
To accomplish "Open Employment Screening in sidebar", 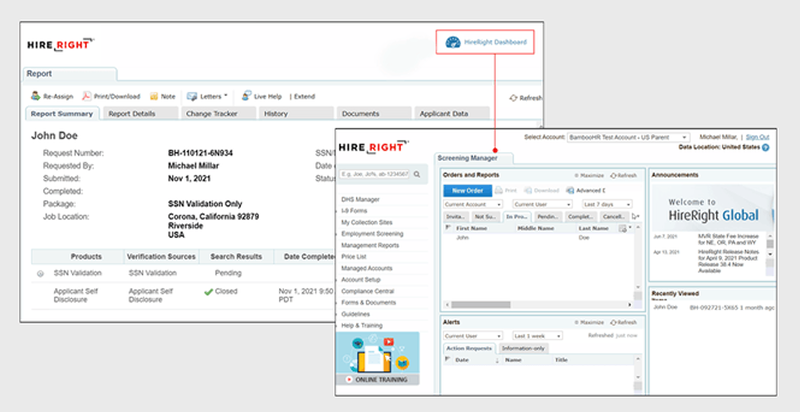I will tap(372, 234).
